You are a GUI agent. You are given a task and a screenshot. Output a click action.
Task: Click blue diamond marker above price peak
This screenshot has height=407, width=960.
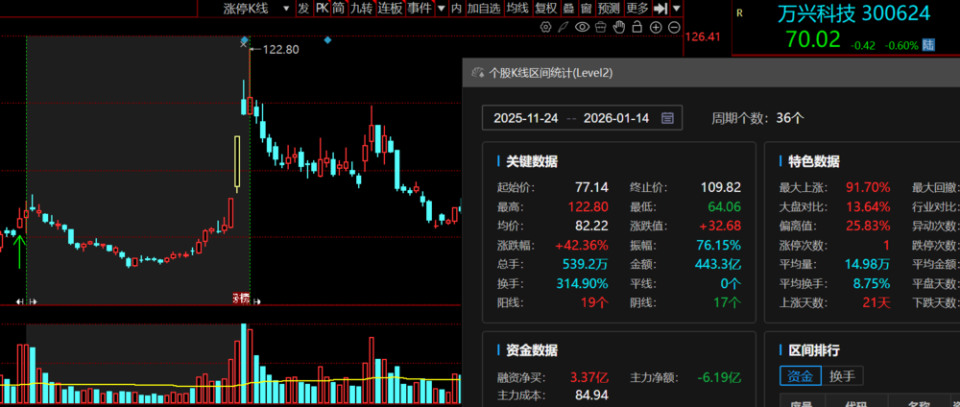[245, 40]
